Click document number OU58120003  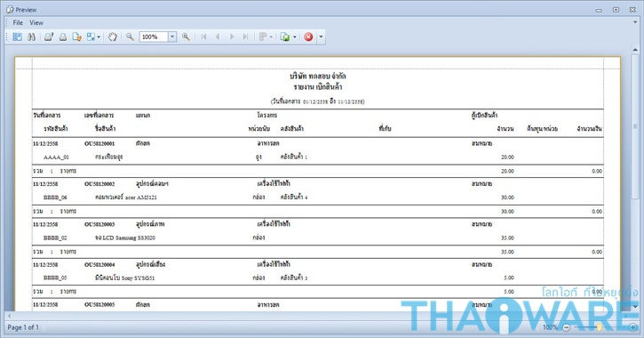[x=99, y=224]
